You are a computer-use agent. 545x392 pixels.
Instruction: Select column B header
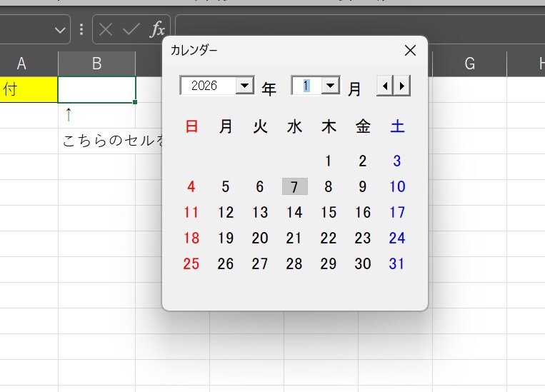[96, 64]
